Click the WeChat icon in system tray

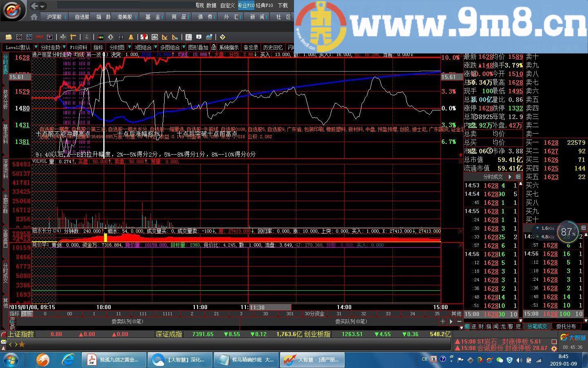499,360
